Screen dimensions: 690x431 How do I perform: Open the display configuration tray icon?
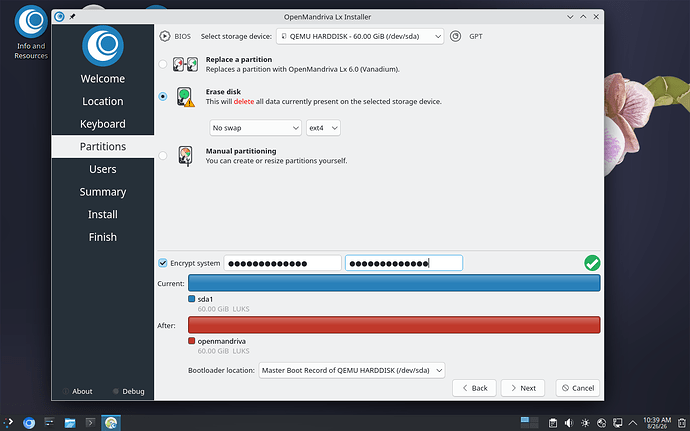(617, 423)
